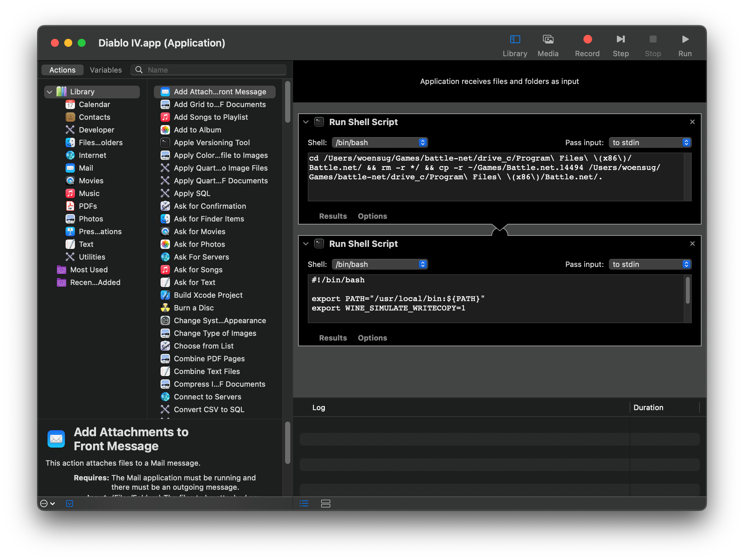744x560 pixels.
Task: Select the Build Xcode Project action
Action: coord(208,295)
